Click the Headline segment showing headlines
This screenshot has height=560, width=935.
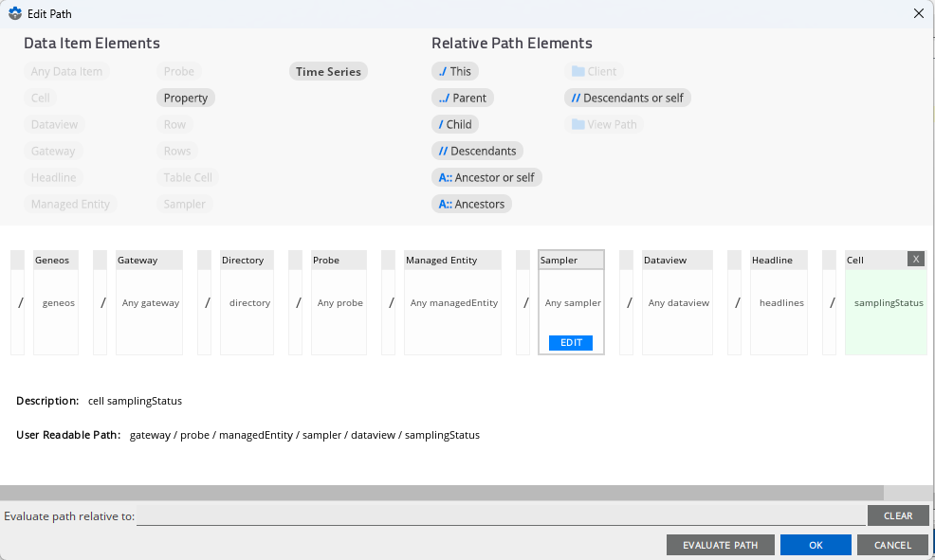point(780,303)
